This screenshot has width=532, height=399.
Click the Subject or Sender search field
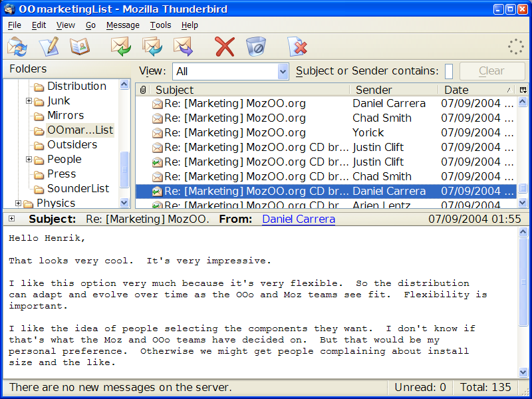[449, 71]
